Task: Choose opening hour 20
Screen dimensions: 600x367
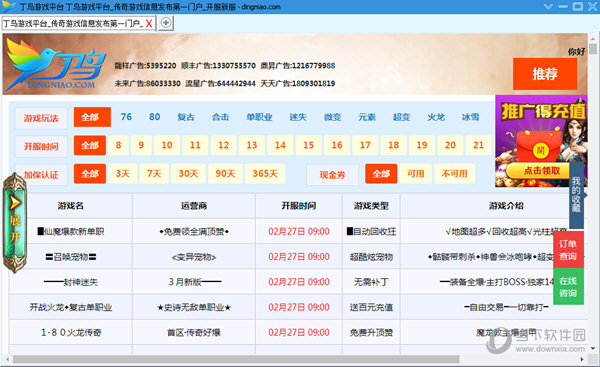Action: click(450, 145)
